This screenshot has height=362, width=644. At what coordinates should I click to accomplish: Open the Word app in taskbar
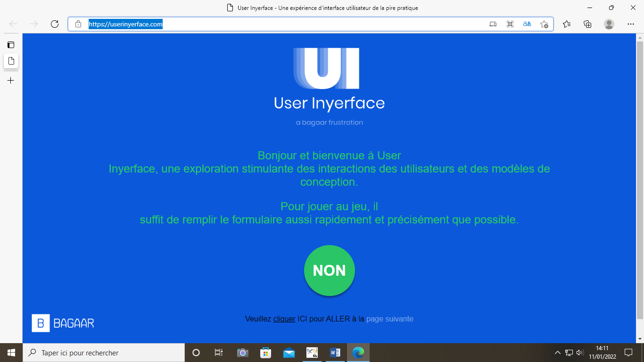coord(335,353)
